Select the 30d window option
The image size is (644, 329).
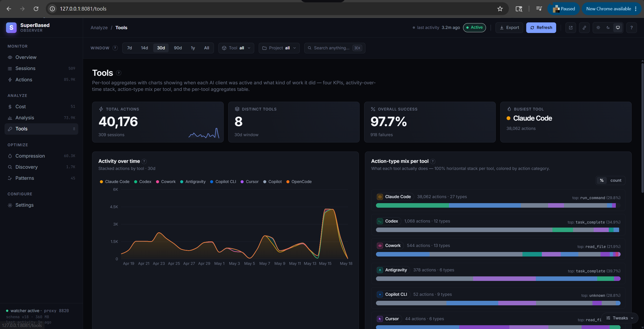[161, 48]
